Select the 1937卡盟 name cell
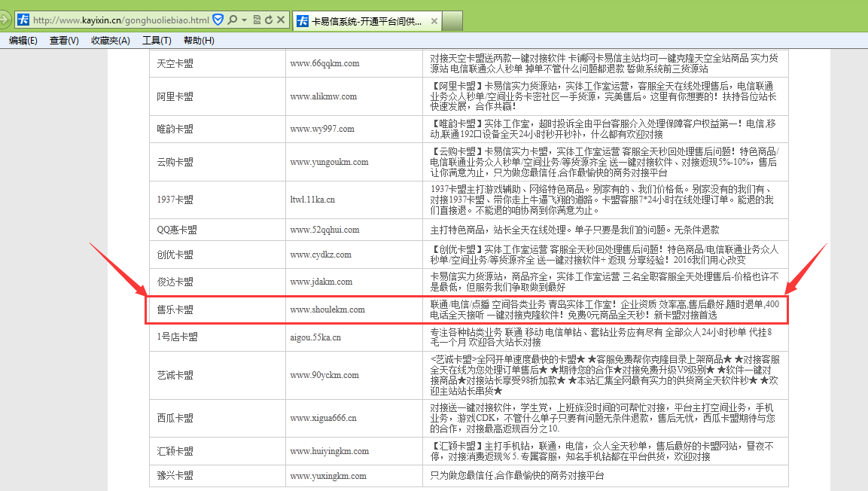This screenshot has height=491, width=868. pos(218,200)
